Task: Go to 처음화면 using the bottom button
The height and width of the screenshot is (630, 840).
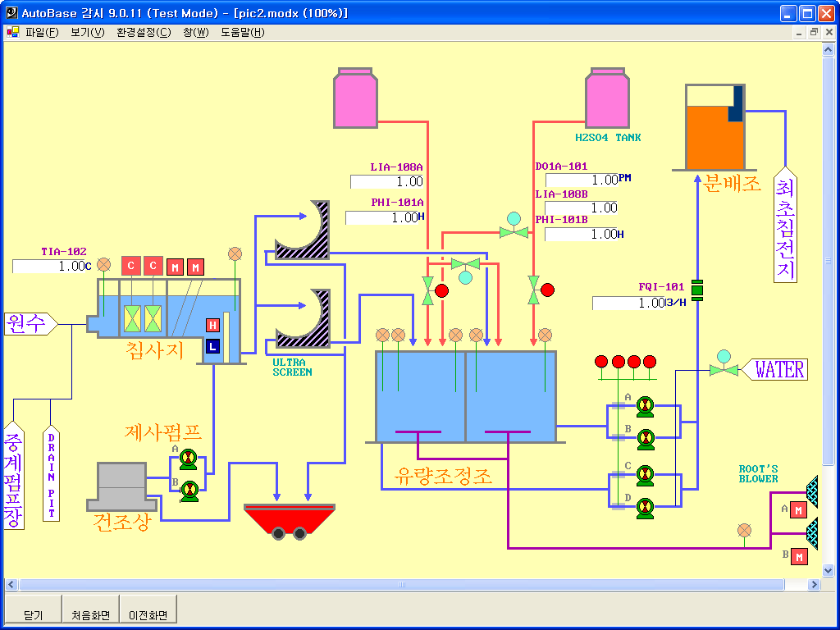Action: (90, 614)
